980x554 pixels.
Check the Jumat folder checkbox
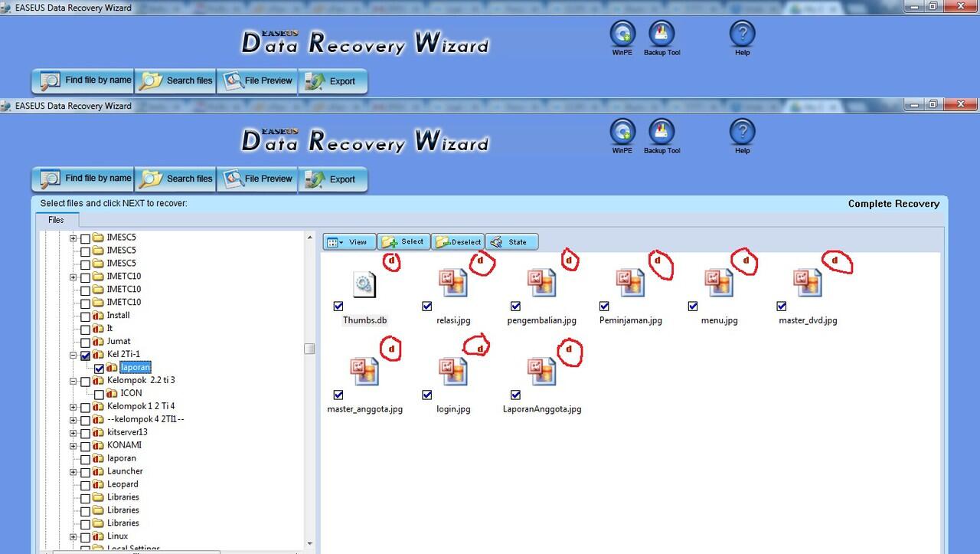tap(85, 343)
